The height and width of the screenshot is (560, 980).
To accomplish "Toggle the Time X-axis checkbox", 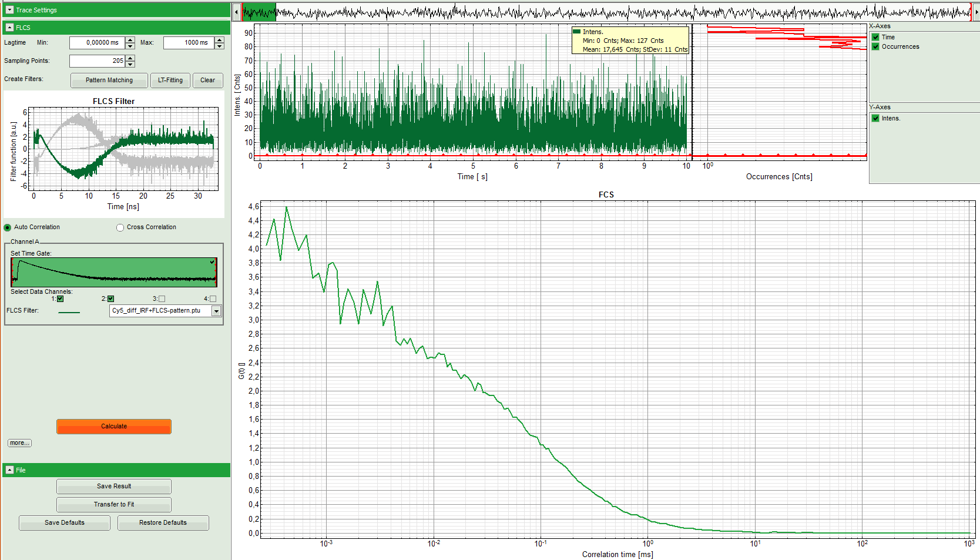I will [875, 37].
